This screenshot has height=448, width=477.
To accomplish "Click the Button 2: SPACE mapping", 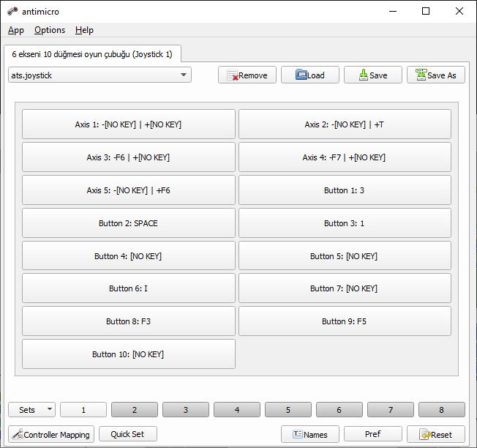I will tap(128, 223).
